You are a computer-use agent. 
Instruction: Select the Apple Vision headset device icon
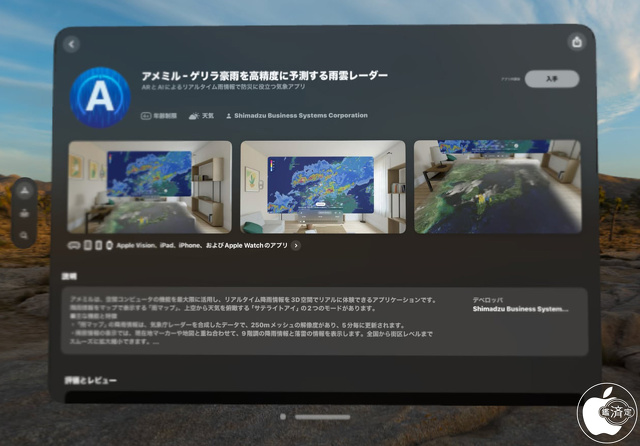[x=74, y=245]
